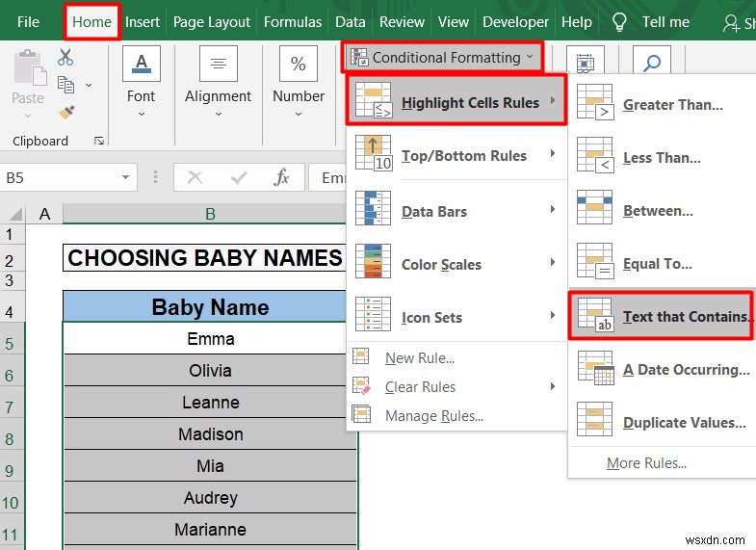Select the Audrey cell

(x=211, y=497)
